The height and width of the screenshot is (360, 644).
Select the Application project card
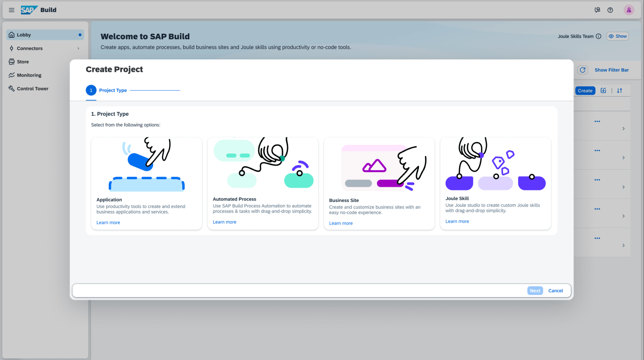(x=147, y=184)
